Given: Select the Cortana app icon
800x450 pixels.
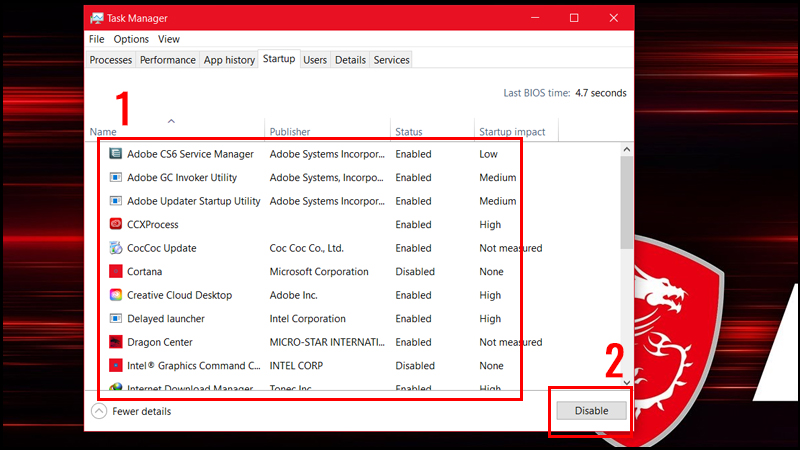Looking at the screenshot, I should pos(116,272).
